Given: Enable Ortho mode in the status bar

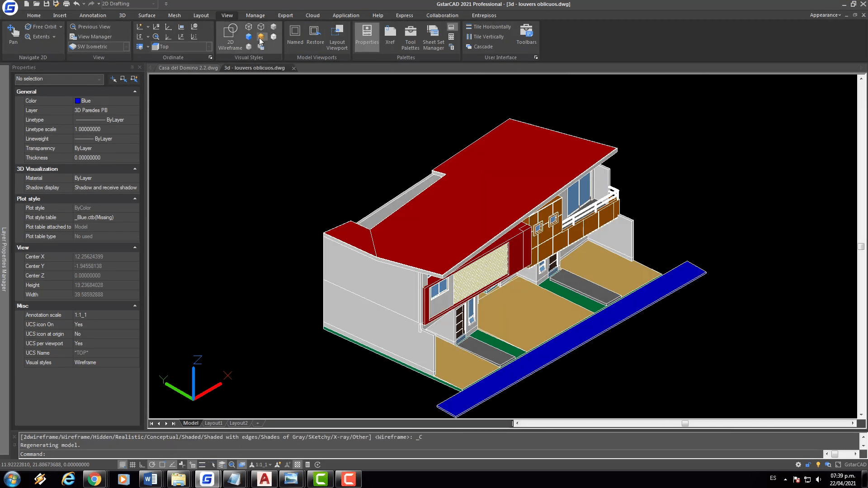Looking at the screenshot, I should point(142,465).
